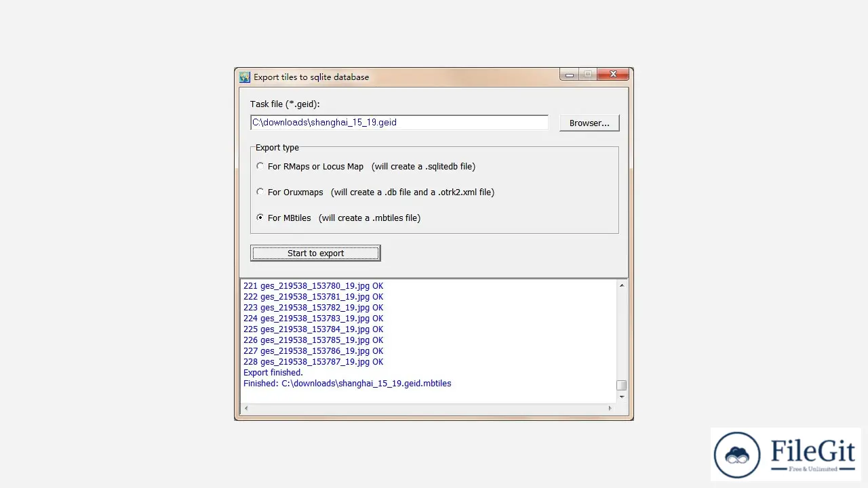Click log line 221 ges_219538_153780_19.jpg OK
This screenshot has height=488, width=868.
pos(313,286)
